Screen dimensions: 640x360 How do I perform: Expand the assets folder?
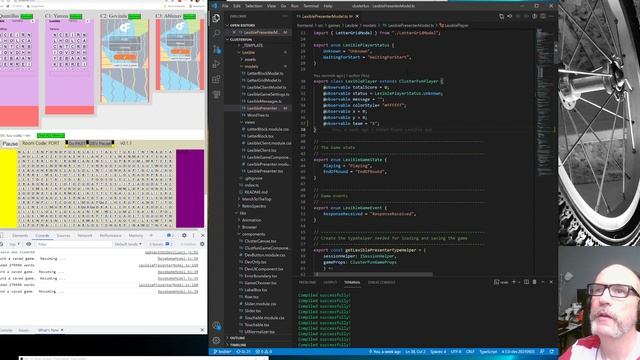[x=250, y=59]
